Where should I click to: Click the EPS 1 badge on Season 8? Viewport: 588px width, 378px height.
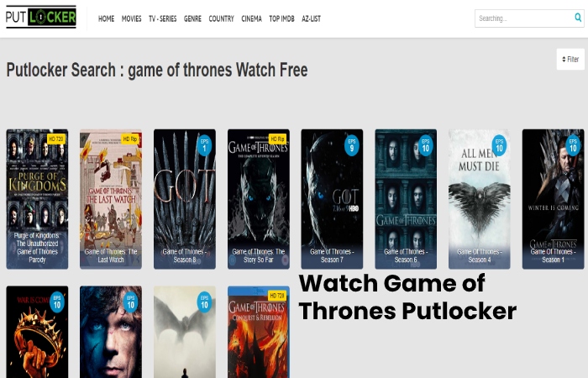click(x=204, y=145)
